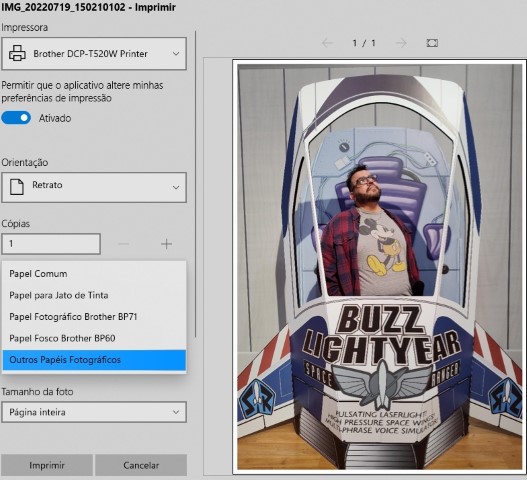Screen dimensions: 527x480
Task: Choose Papel Fosco Brother BP60
Action: click(x=94, y=338)
